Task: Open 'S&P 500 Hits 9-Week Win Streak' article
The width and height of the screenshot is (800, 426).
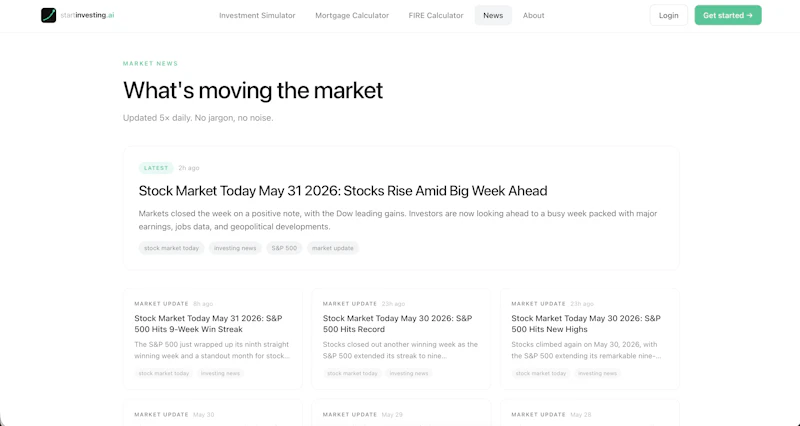Action: point(208,323)
